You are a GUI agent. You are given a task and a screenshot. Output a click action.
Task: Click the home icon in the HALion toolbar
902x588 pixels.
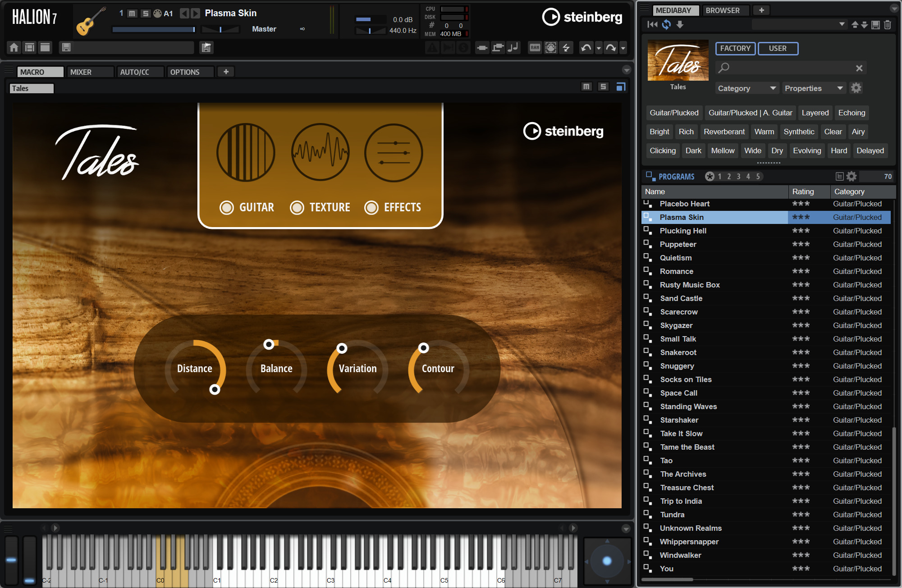pyautogui.click(x=14, y=47)
